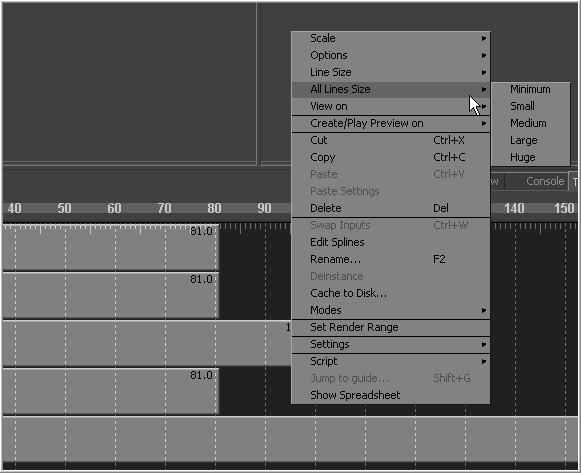
Task: Choose Small line size option
Action: (x=530, y=106)
